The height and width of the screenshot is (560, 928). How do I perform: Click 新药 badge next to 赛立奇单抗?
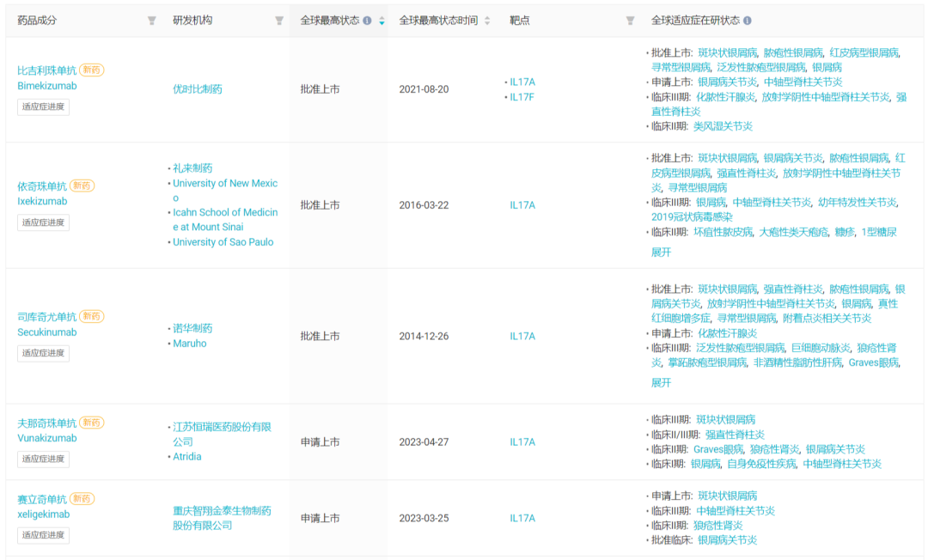click(82, 498)
